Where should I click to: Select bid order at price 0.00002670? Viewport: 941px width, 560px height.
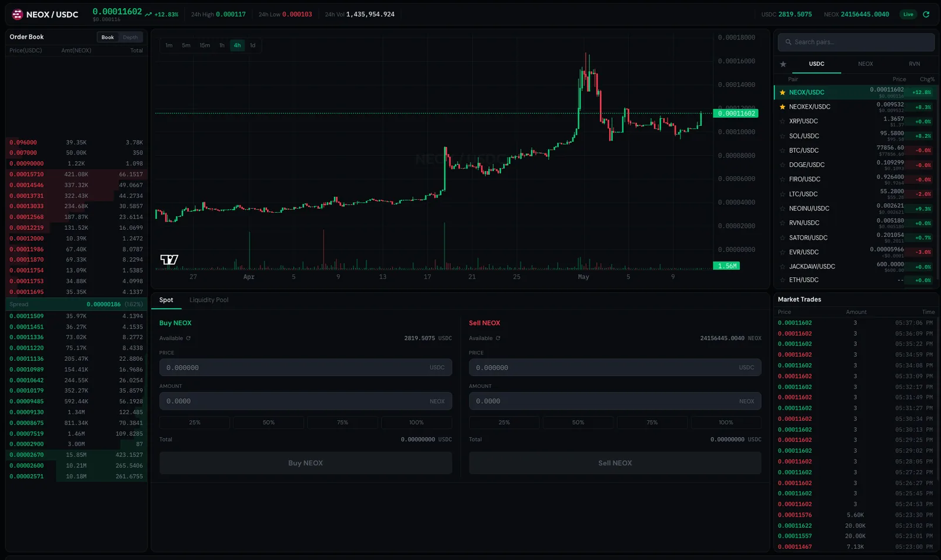point(76,455)
